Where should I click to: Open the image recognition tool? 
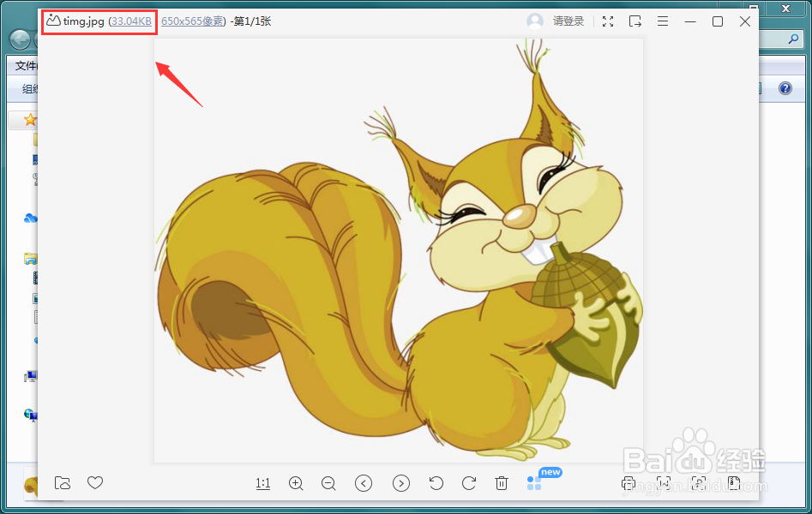pyautogui.click(x=699, y=484)
